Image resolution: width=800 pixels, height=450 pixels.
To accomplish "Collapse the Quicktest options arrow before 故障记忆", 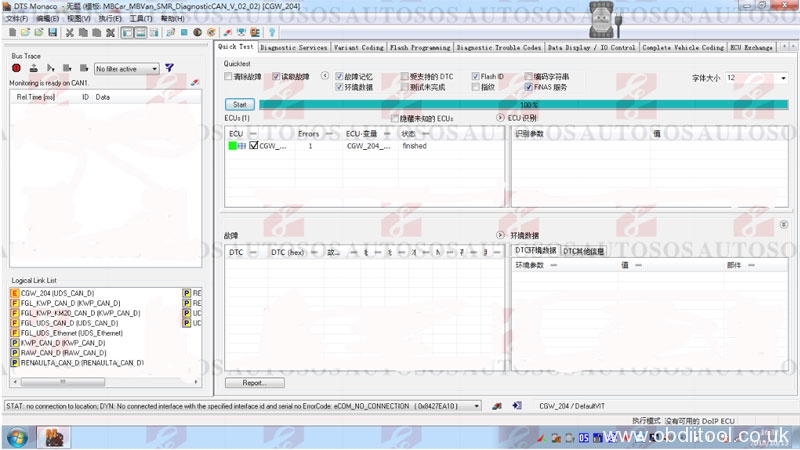I will click(x=324, y=76).
